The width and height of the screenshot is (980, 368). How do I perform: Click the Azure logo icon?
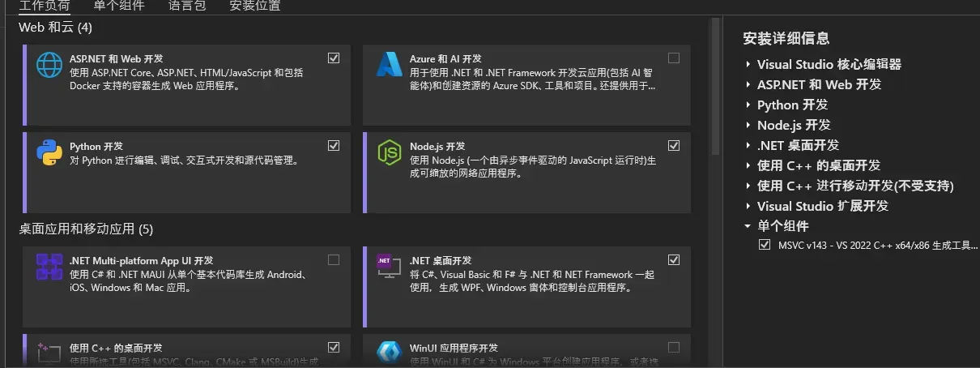[x=390, y=64]
